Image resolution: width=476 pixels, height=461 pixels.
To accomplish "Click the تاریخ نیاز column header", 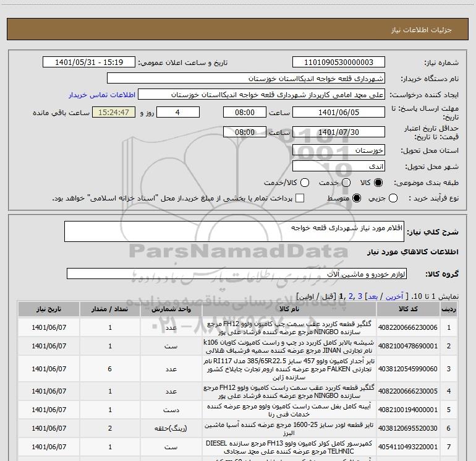I will (x=49, y=309).
